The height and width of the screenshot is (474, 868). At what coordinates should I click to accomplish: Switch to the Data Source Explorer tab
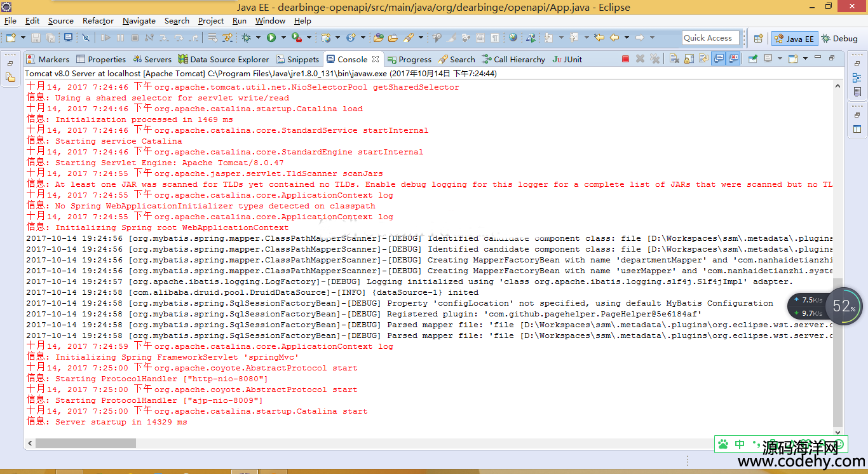(x=223, y=59)
